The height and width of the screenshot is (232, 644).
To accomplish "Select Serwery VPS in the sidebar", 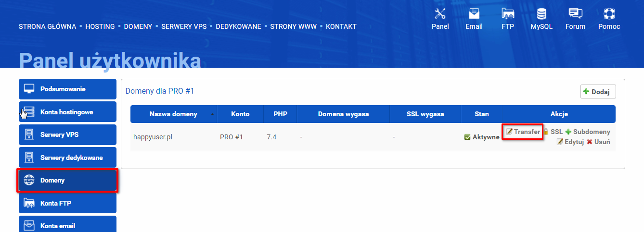I will coord(68,134).
